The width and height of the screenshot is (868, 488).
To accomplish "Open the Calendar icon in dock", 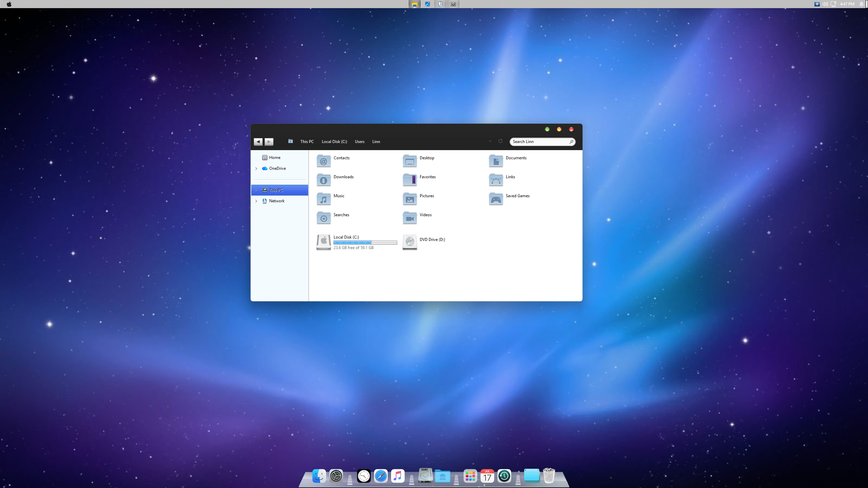I will pyautogui.click(x=487, y=476).
